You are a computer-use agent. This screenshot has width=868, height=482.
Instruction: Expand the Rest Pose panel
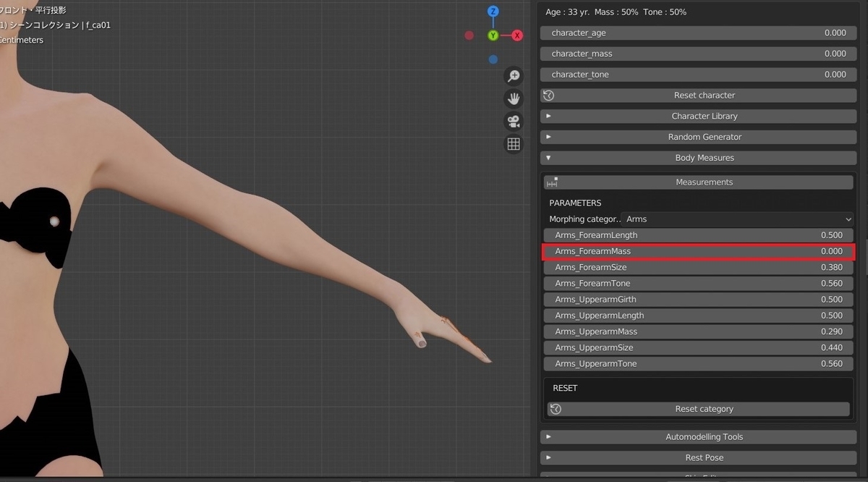pos(699,457)
